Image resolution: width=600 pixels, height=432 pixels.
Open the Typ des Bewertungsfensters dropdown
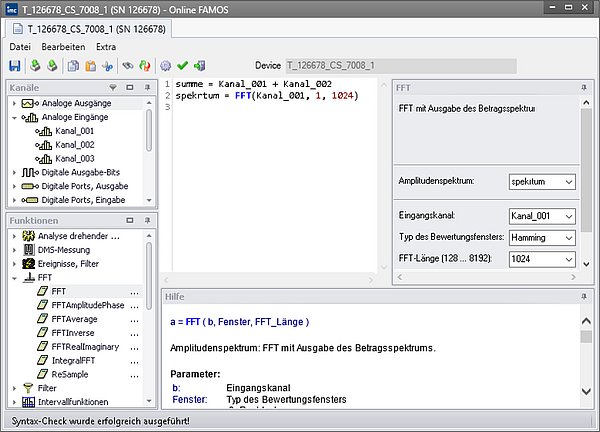[x=568, y=240]
